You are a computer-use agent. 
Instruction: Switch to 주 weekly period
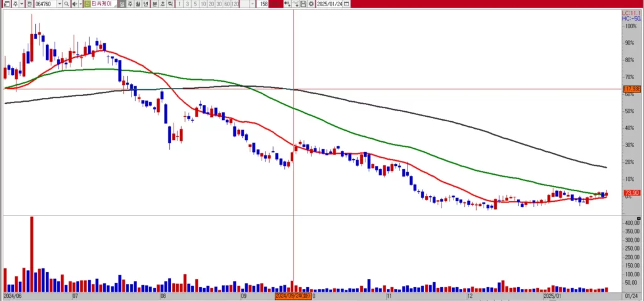pyautogui.click(x=130, y=4)
